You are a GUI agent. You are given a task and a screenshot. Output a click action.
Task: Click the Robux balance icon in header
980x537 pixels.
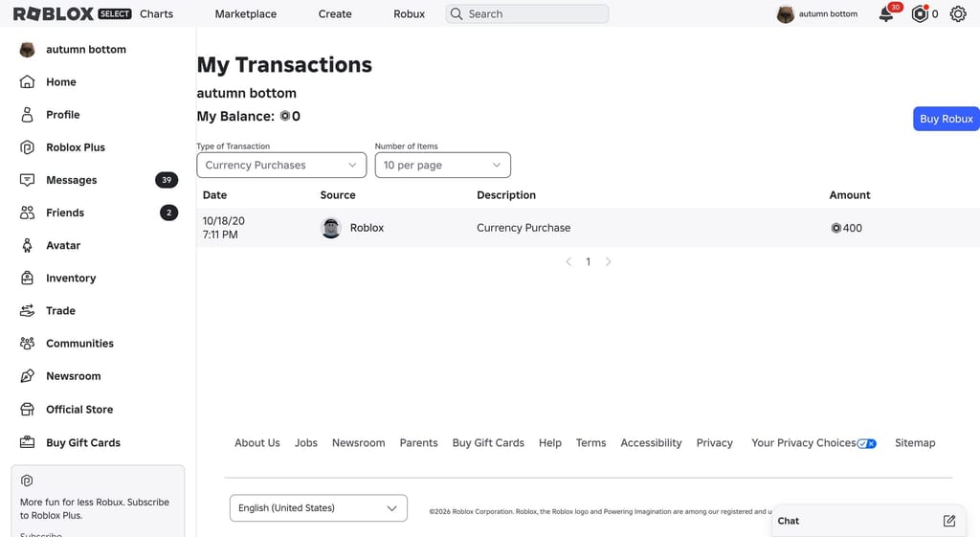coord(920,13)
